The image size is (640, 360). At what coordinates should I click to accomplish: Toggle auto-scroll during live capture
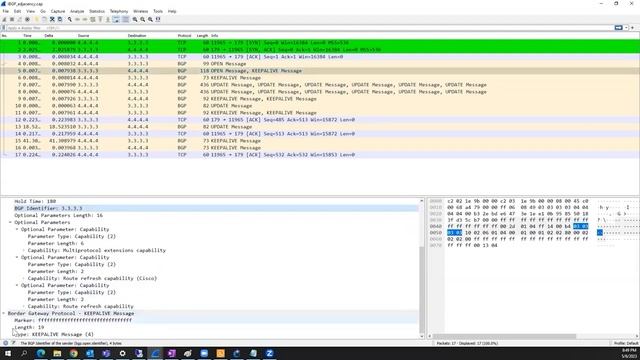116,19
